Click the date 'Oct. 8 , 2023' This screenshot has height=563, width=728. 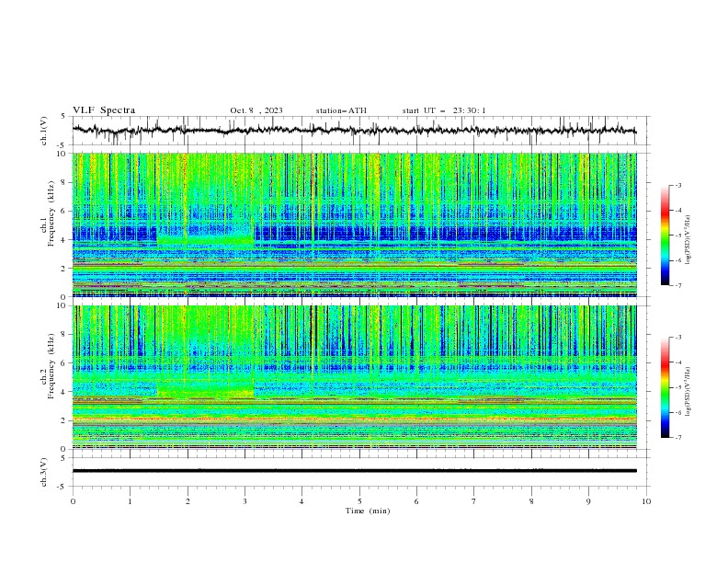[x=256, y=110]
